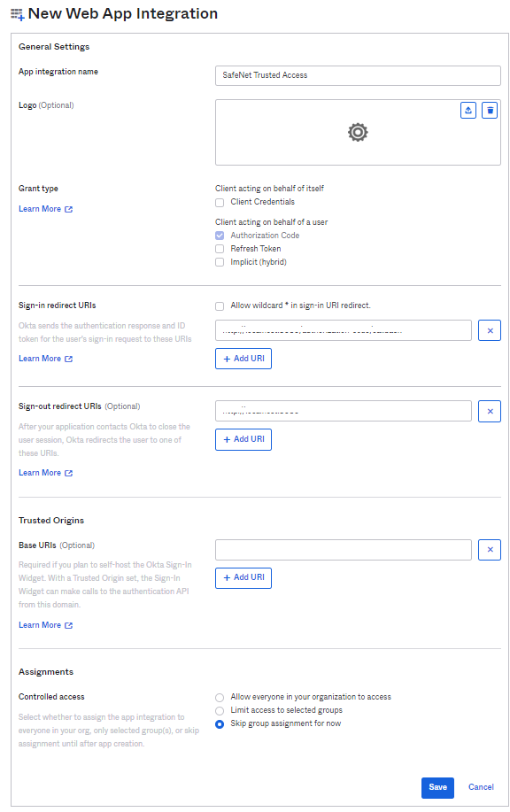Screen dimensions: 510x812
Task: Remove the Base URIs entry
Action: pos(490,549)
